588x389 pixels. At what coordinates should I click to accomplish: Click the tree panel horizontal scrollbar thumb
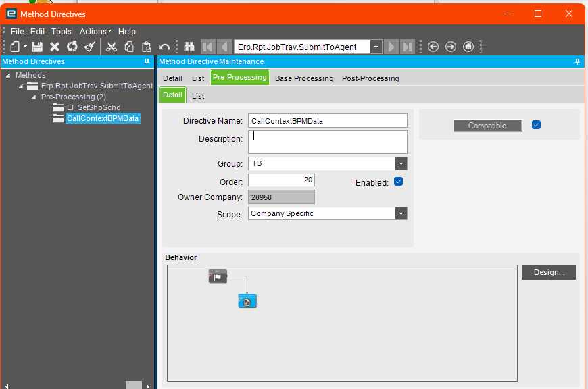tap(134, 385)
